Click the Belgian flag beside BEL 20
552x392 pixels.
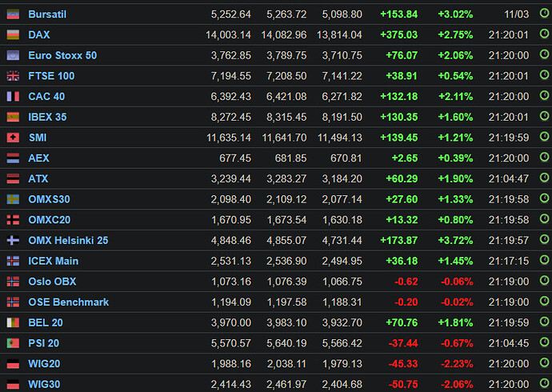(x=13, y=322)
